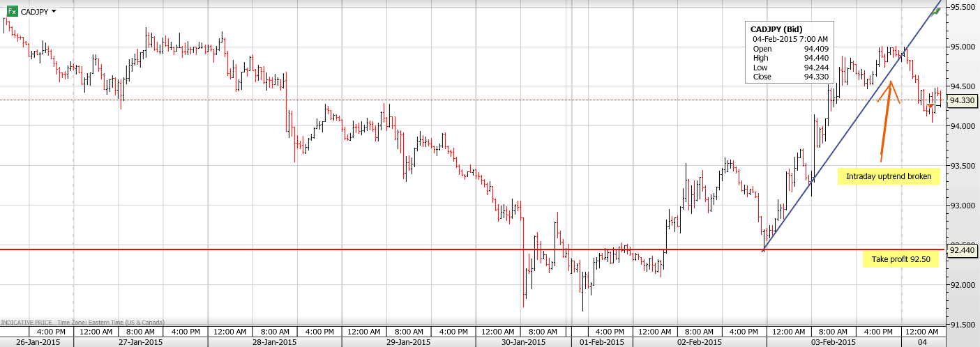
Task: Click the 'Time Zone: Eastern Time' text
Action: click(110, 323)
